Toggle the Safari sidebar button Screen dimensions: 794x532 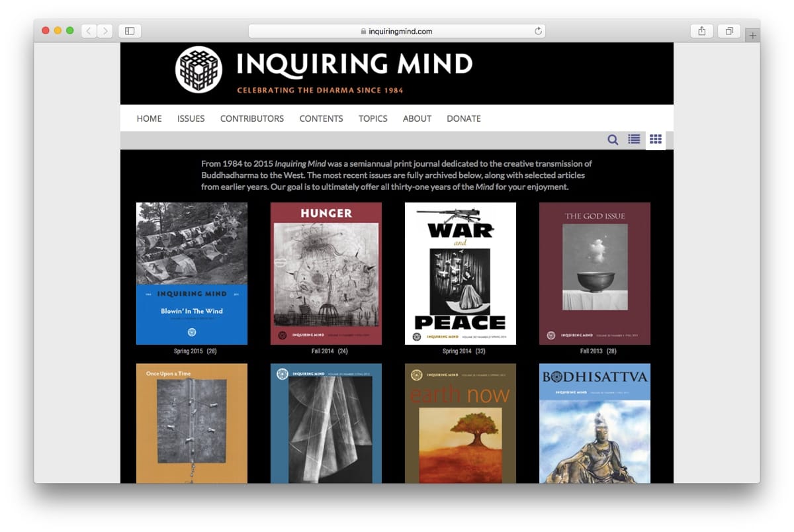(x=130, y=31)
